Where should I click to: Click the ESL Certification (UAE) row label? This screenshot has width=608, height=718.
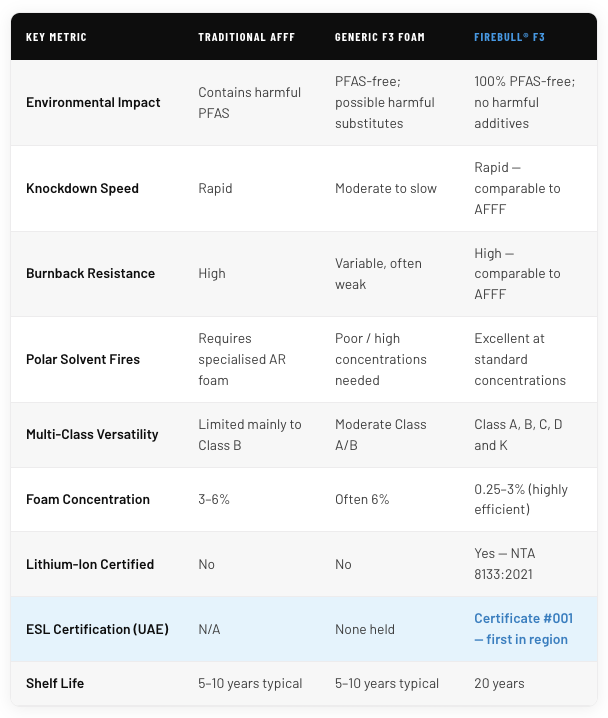pyautogui.click(x=97, y=629)
